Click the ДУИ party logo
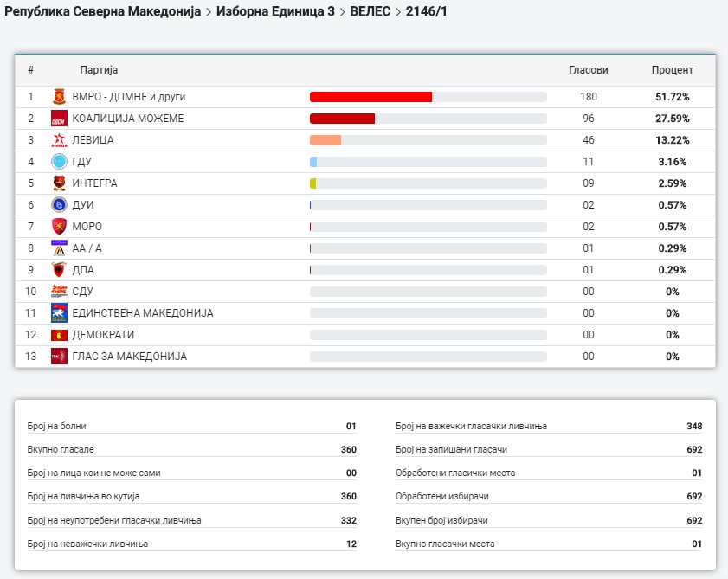 (59, 205)
